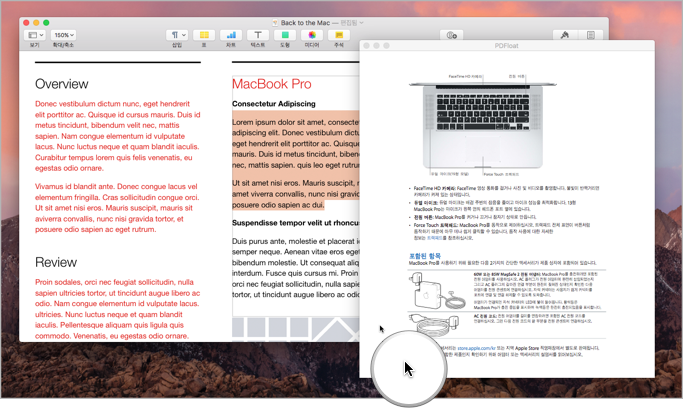Screen dimensions: 683x408
Task: Minimize the Pages window with yellow button
Action: click(x=36, y=23)
